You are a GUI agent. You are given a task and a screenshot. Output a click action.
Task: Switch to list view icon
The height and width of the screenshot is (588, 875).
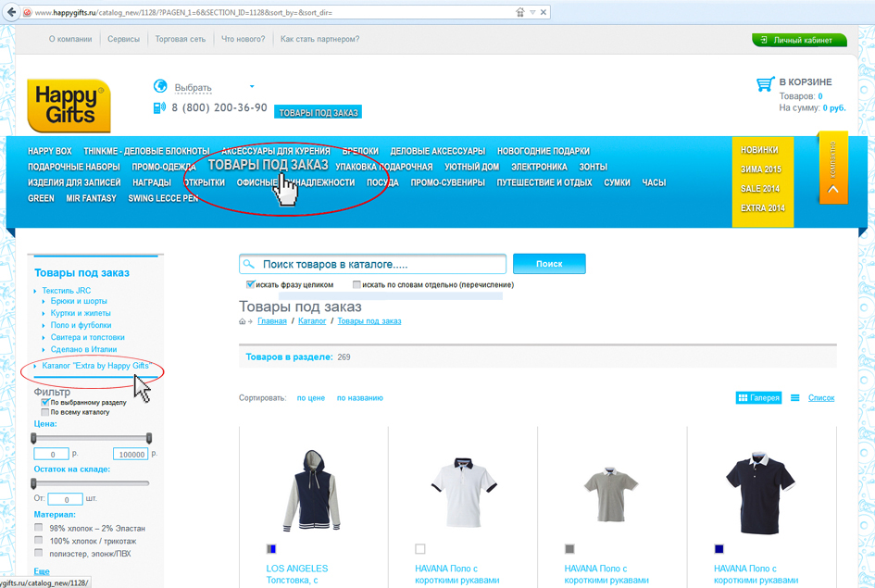pyautogui.click(x=795, y=398)
